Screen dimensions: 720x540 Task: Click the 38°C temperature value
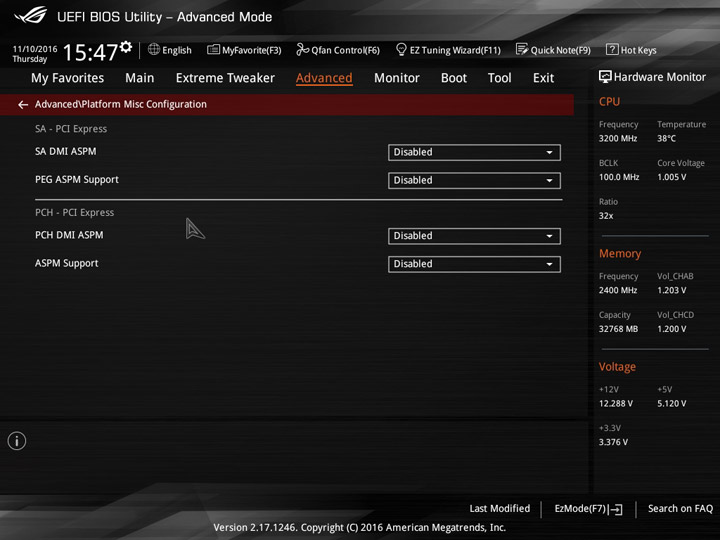tap(666, 139)
